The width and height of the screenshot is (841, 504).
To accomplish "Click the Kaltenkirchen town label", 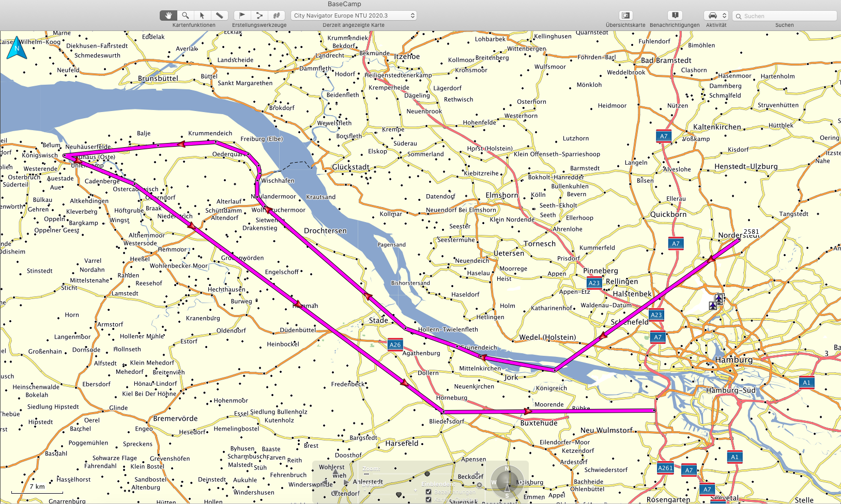I will 717,127.
